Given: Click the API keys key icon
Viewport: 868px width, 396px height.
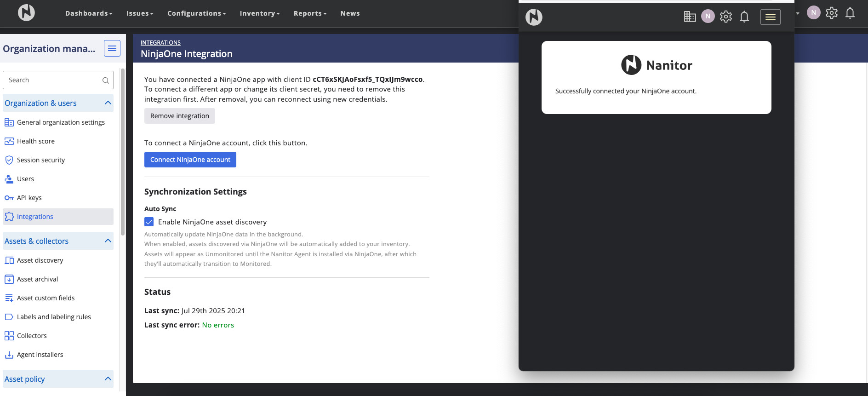Looking at the screenshot, I should tap(9, 198).
